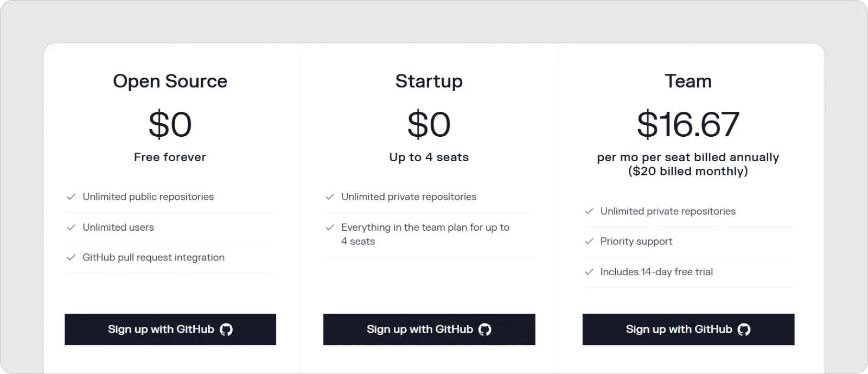Select the Team plan heading
The width and height of the screenshot is (868, 374).
click(x=688, y=81)
